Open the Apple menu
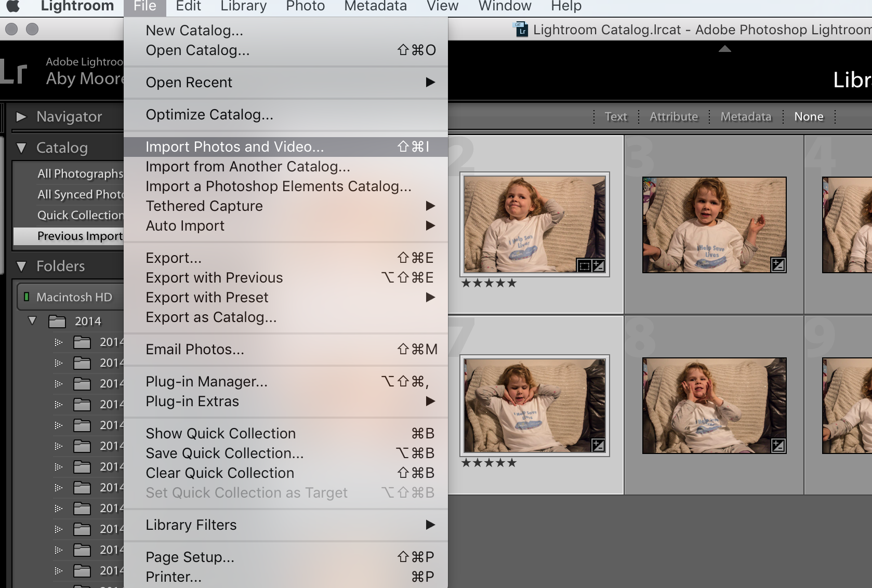Screen dimensions: 872x588 pyautogui.click(x=13, y=6)
